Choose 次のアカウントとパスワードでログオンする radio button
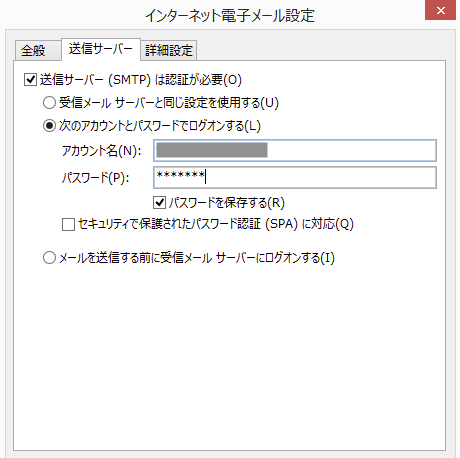Image resolution: width=460 pixels, height=458 pixels. (49, 126)
